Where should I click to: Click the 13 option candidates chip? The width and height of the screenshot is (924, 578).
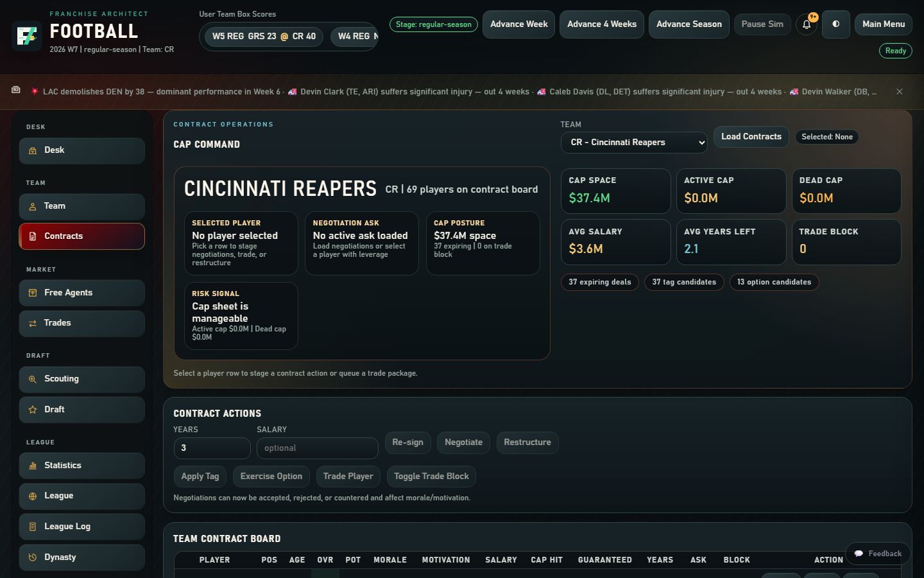tap(774, 282)
